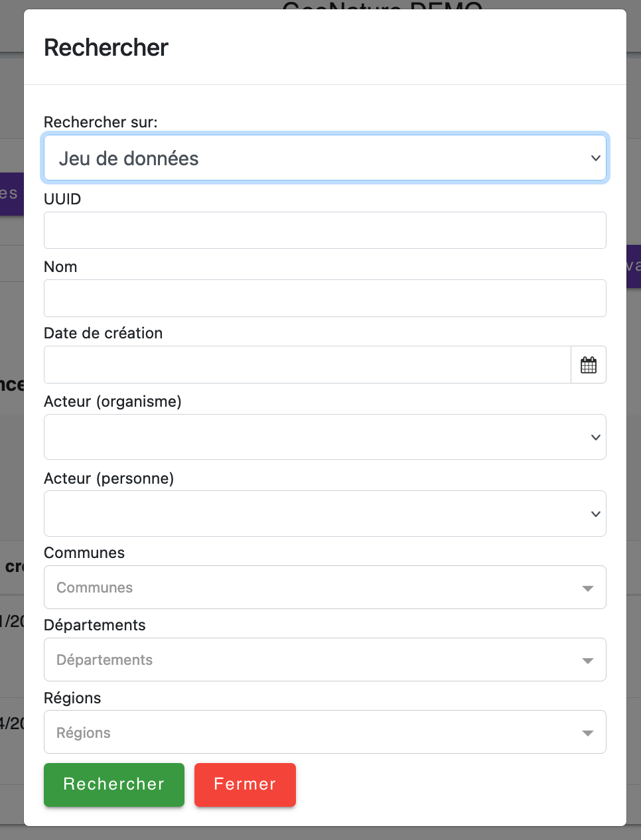Focus the UUID text field
Viewport: 641px width, 840px height.
pyautogui.click(x=325, y=230)
